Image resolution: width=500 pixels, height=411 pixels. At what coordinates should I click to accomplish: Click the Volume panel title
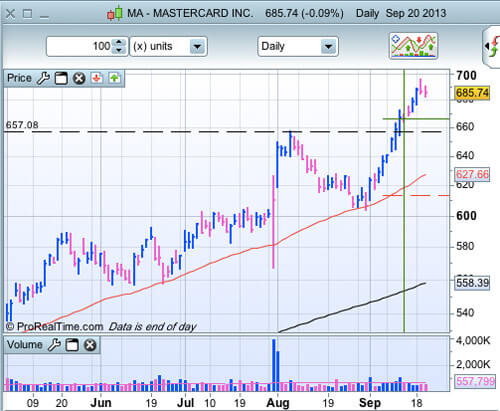tap(25, 345)
